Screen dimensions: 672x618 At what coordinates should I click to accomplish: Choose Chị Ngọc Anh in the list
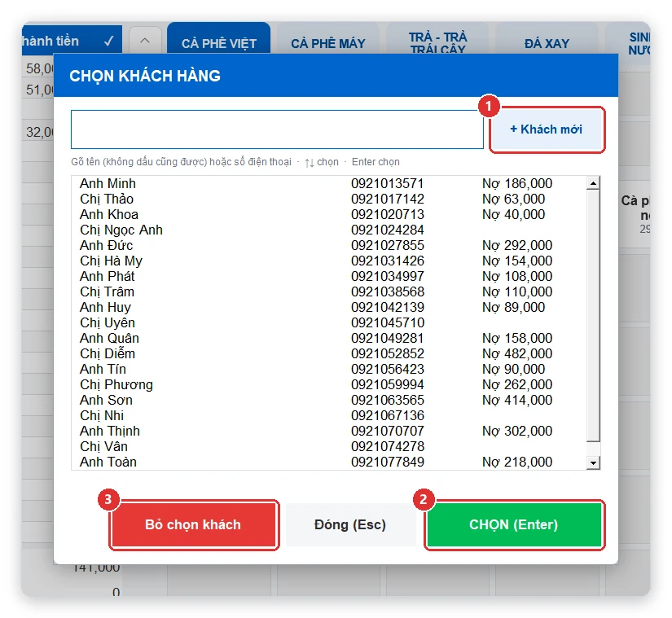329,230
